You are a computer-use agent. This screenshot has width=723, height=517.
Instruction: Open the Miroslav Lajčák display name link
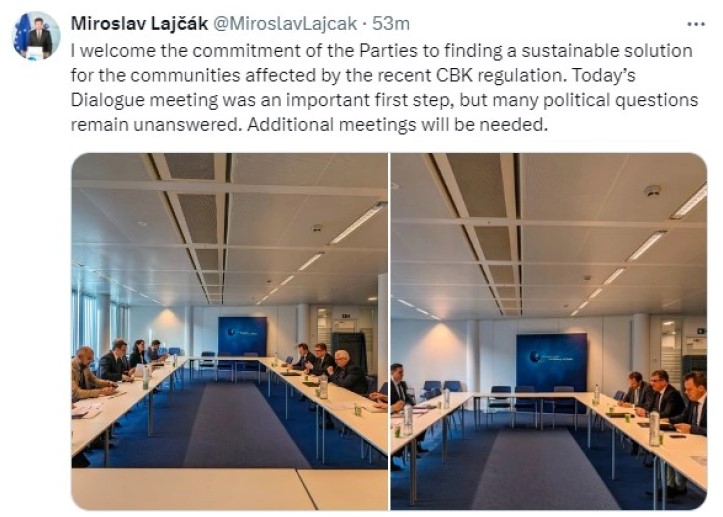[137, 23]
